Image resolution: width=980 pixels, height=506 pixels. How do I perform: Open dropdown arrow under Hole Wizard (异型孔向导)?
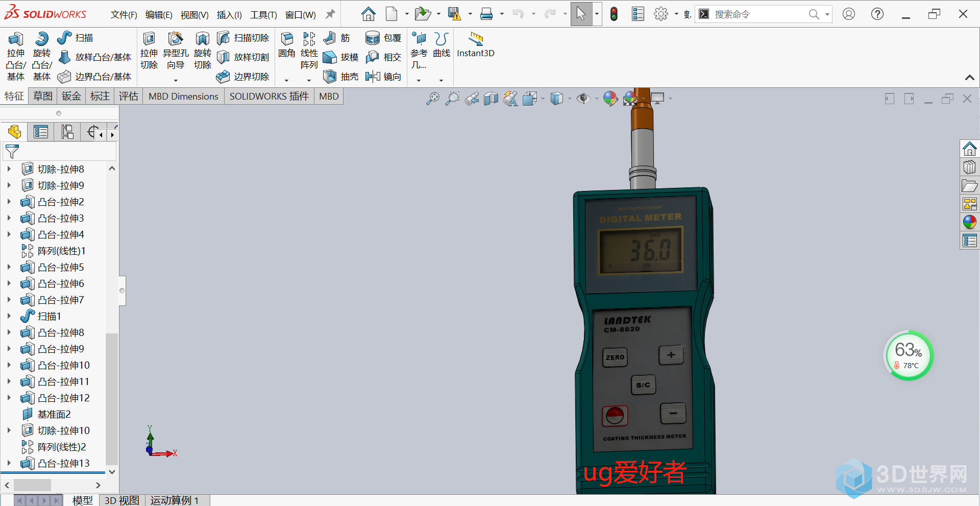[176, 80]
